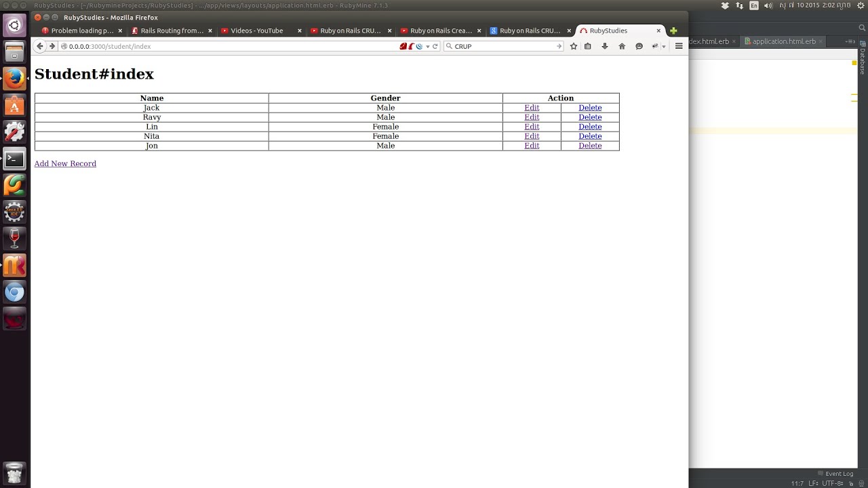This screenshot has width=868, height=488.
Task: Close the RubyStudies Firefox tab
Action: tap(658, 30)
